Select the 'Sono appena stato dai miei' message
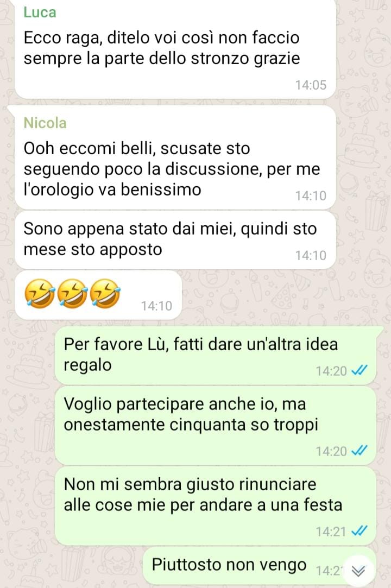Viewport: 391px width, 588px height. [x=175, y=239]
